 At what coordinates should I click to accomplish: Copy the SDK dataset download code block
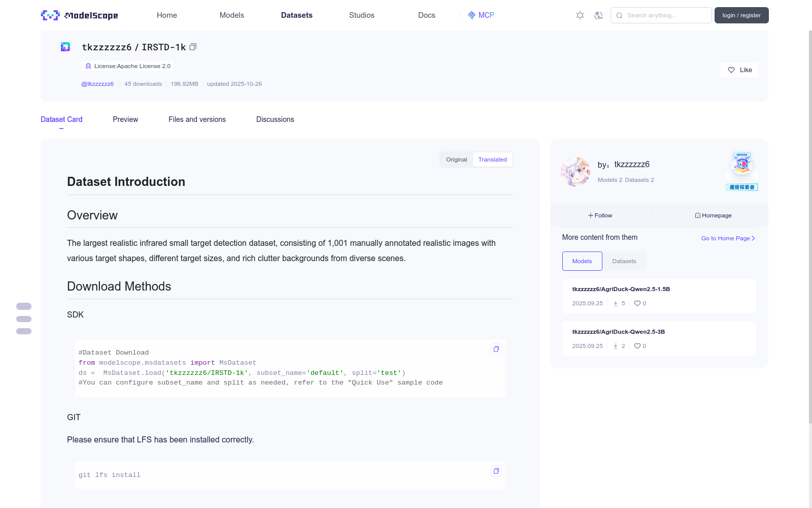(x=496, y=349)
